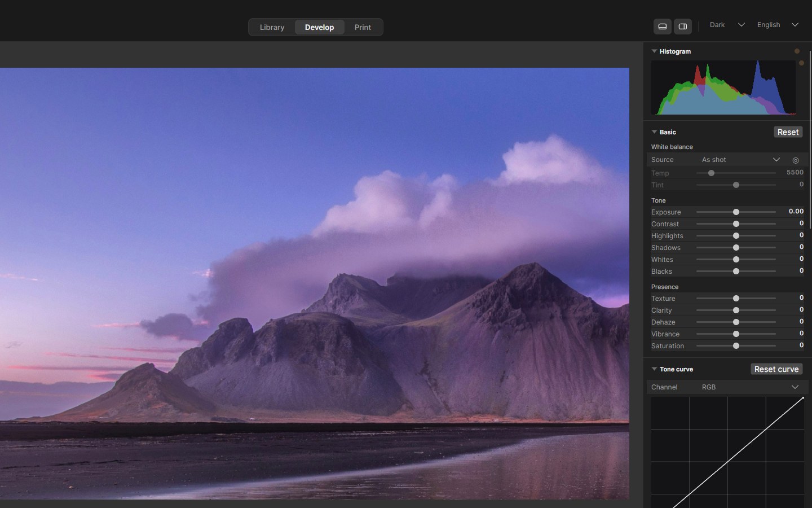Click the Temp slider handle

(711, 173)
